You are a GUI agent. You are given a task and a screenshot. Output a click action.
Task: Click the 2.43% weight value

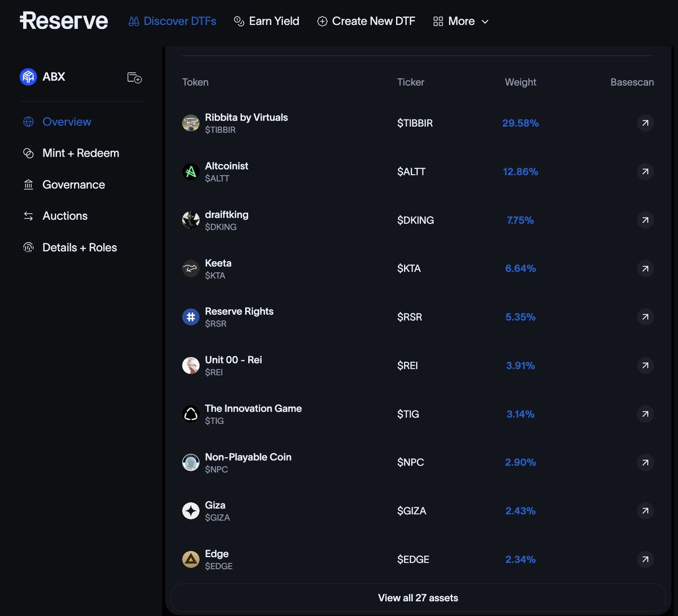[x=520, y=511]
